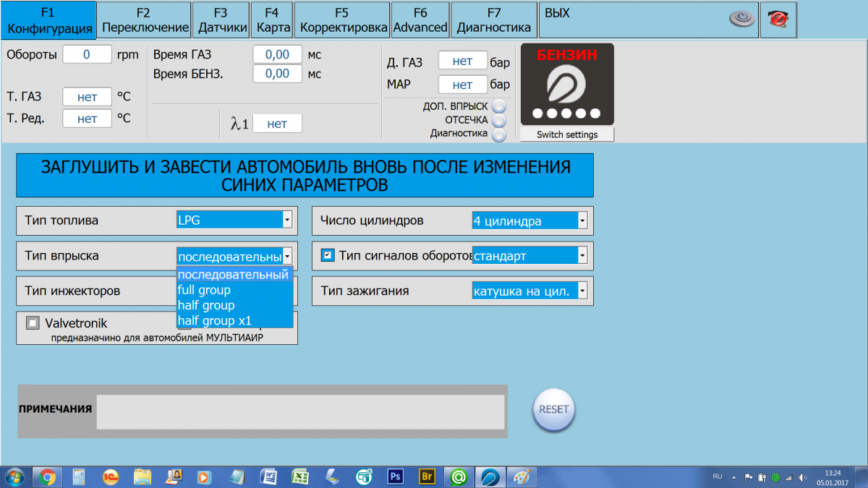
Task: Open Excel from the taskbar
Action: point(300,476)
